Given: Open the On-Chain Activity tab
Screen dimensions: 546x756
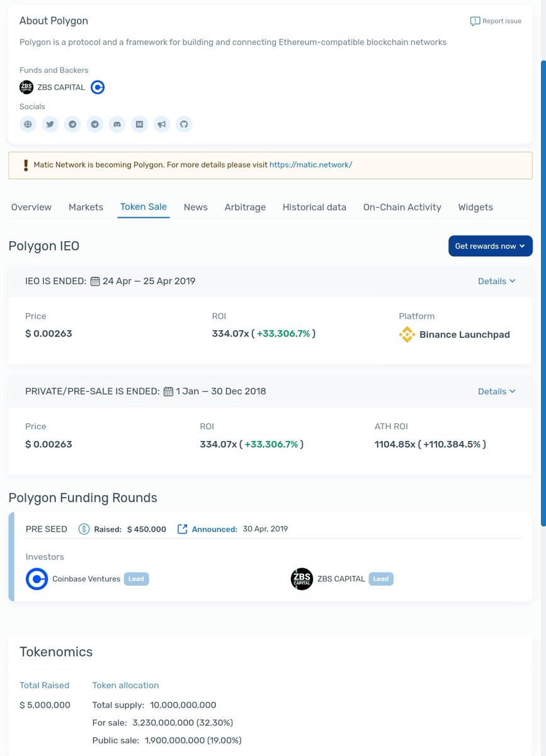Looking at the screenshot, I should click(x=402, y=207).
